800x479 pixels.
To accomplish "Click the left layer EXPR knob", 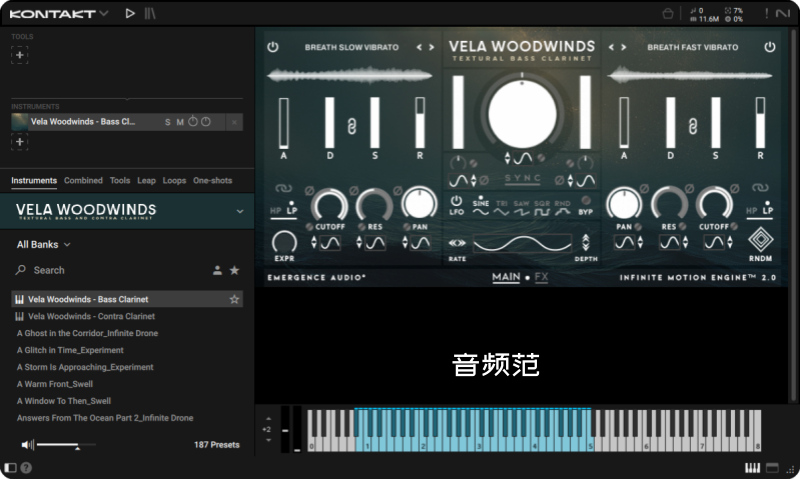I will pos(284,242).
